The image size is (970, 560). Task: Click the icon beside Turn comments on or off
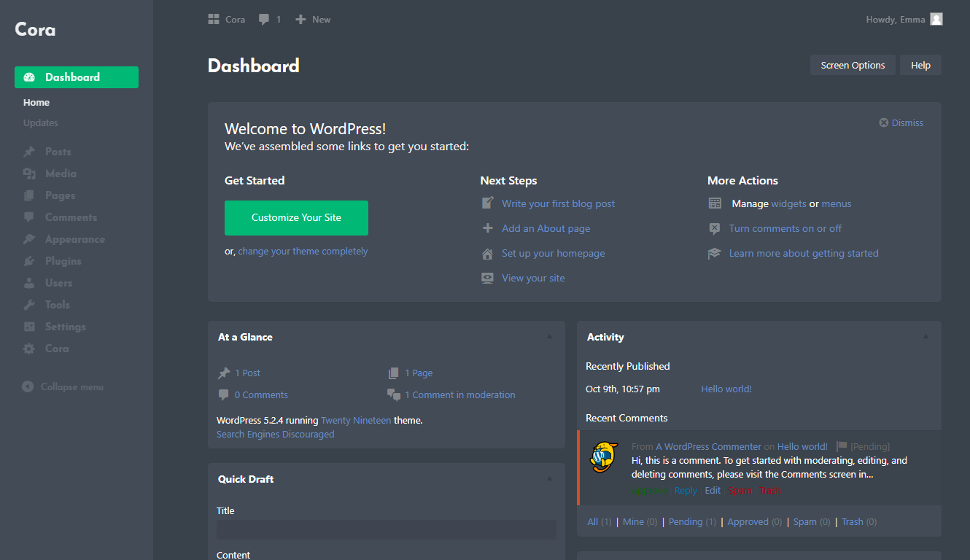(715, 228)
